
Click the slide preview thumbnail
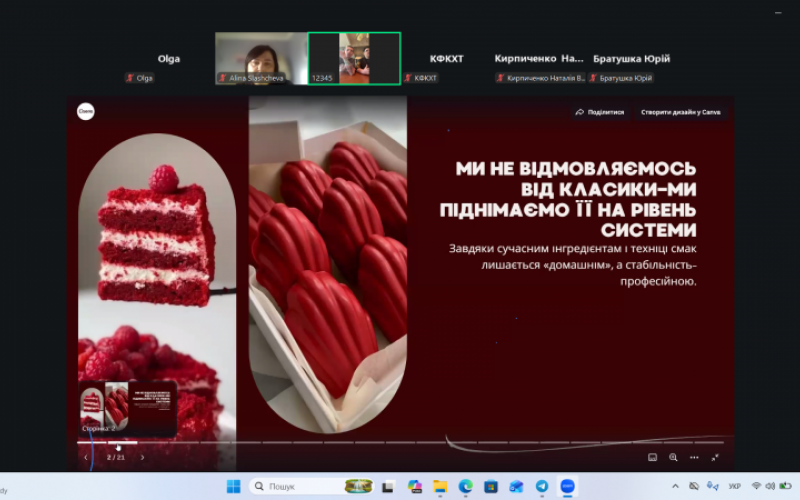128,407
